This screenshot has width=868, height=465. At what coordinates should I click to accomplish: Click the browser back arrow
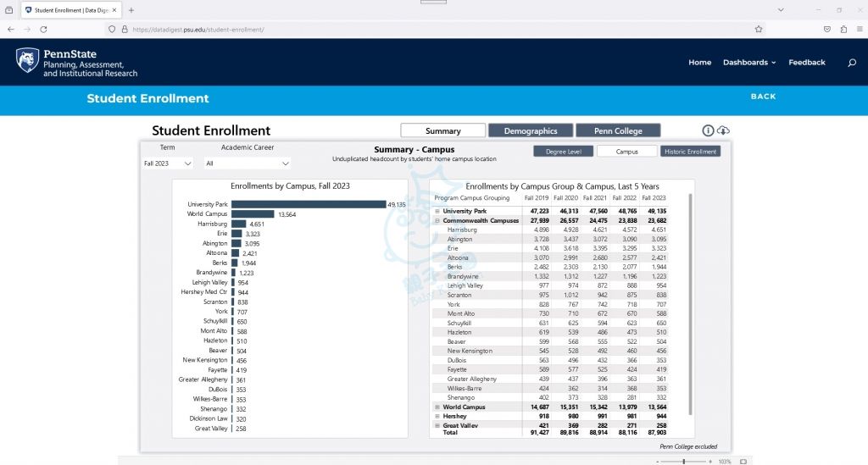click(x=11, y=30)
